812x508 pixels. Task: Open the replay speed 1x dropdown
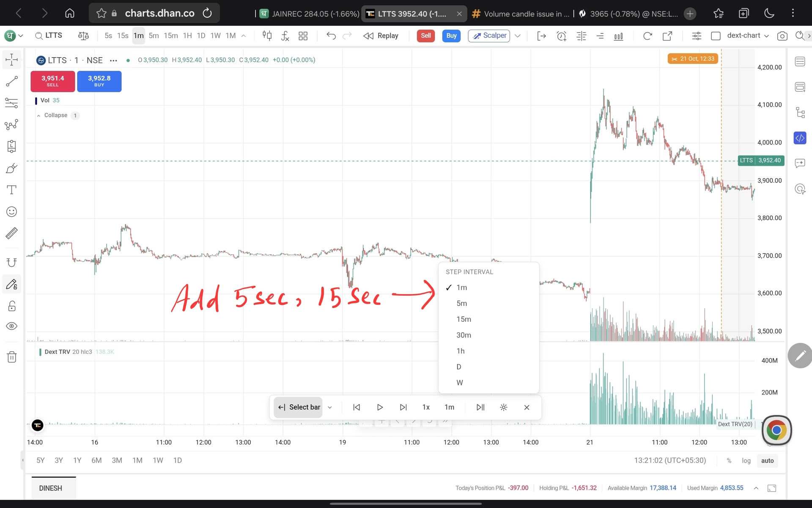426,407
